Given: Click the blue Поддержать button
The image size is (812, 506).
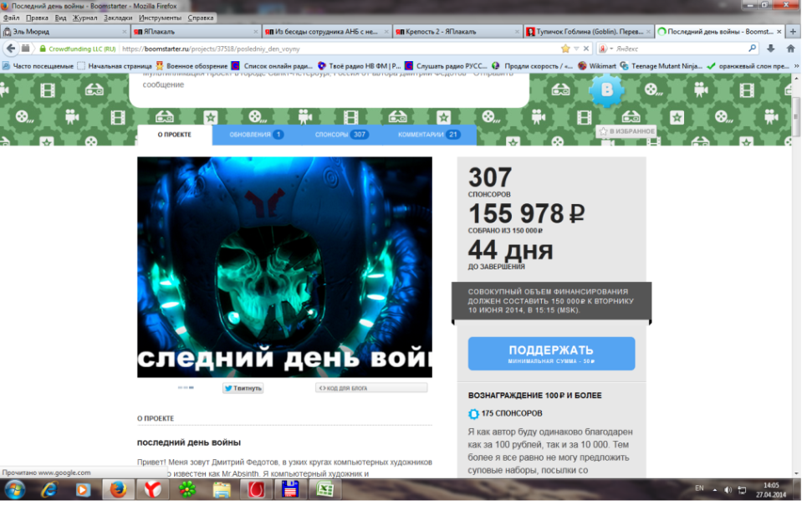Looking at the screenshot, I should click(551, 354).
